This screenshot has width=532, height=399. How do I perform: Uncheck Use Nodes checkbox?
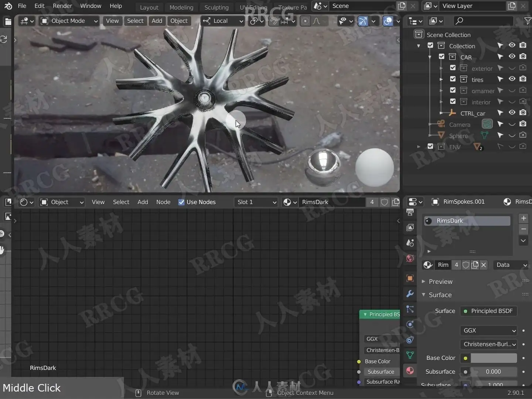point(181,202)
